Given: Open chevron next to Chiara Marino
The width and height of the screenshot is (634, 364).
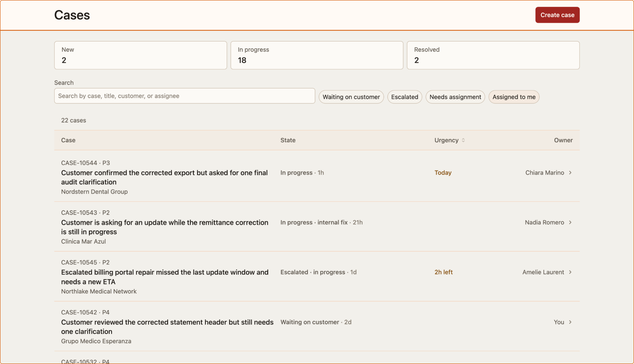Looking at the screenshot, I should point(570,173).
